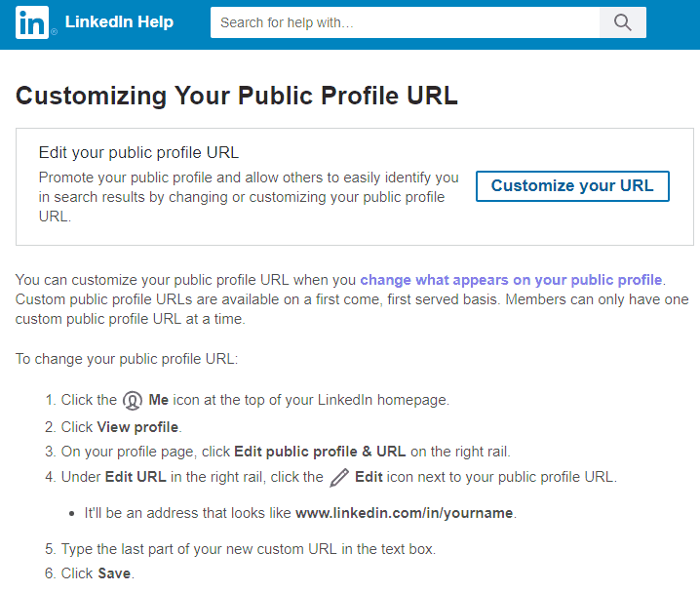This screenshot has height=592, width=700.
Task: Click the bold 'Edit' label beside the pencil
Action: click(369, 477)
